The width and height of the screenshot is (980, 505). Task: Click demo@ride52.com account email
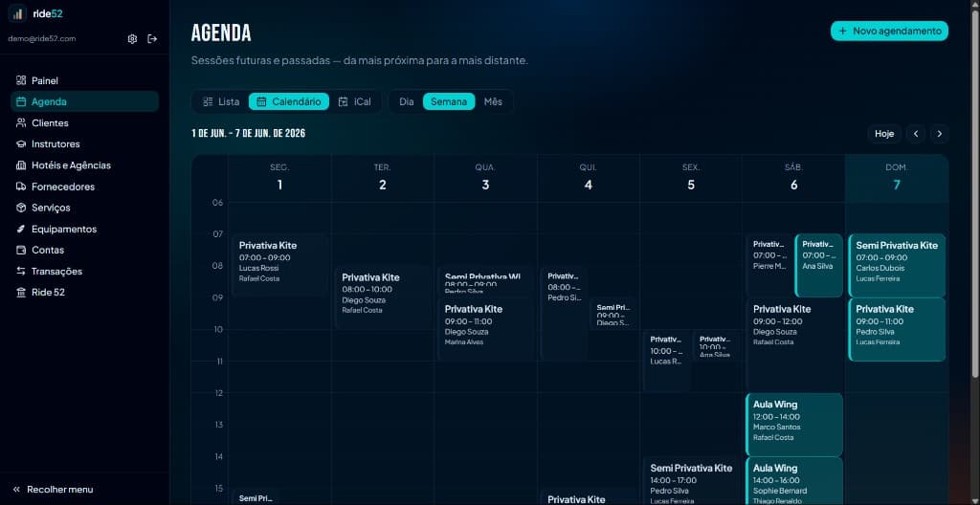(42, 39)
